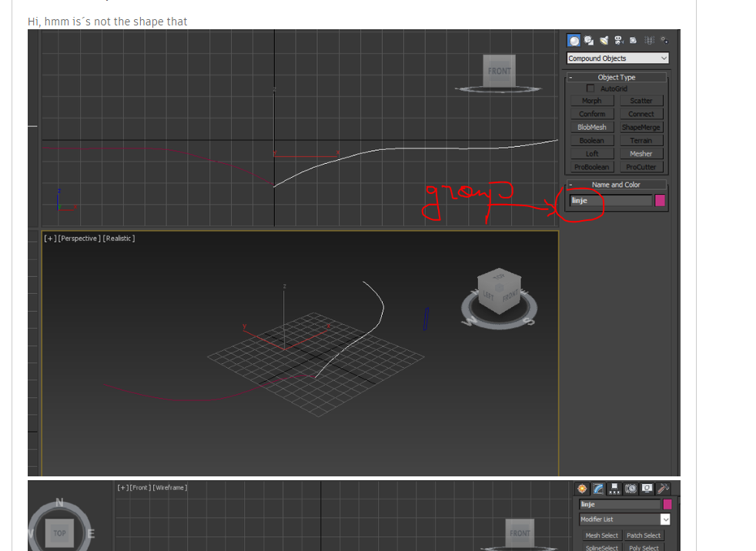
Task: Switch to the Motion panel
Action: (631, 489)
